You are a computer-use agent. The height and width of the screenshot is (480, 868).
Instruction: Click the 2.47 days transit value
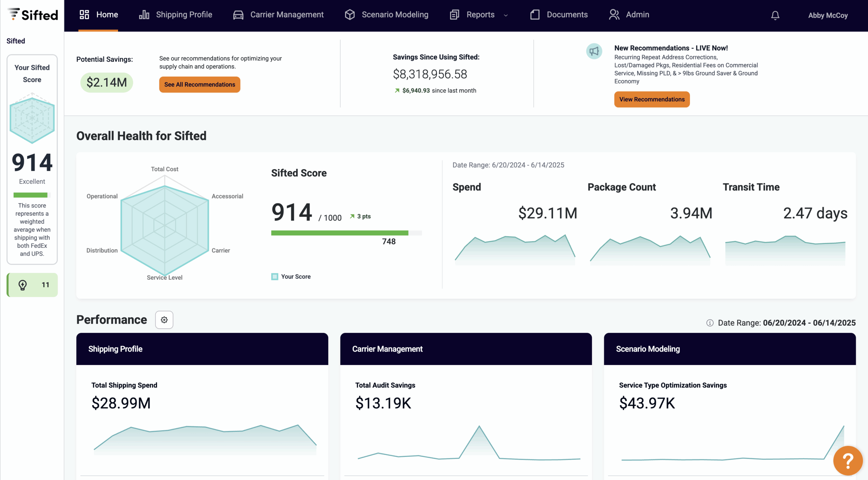click(815, 213)
